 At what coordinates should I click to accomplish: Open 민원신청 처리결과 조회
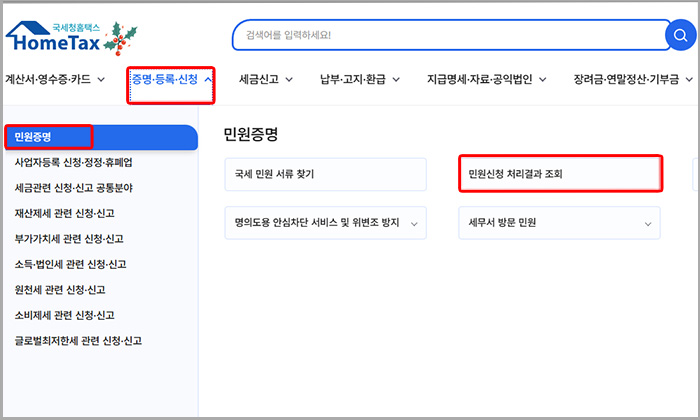[x=560, y=174]
